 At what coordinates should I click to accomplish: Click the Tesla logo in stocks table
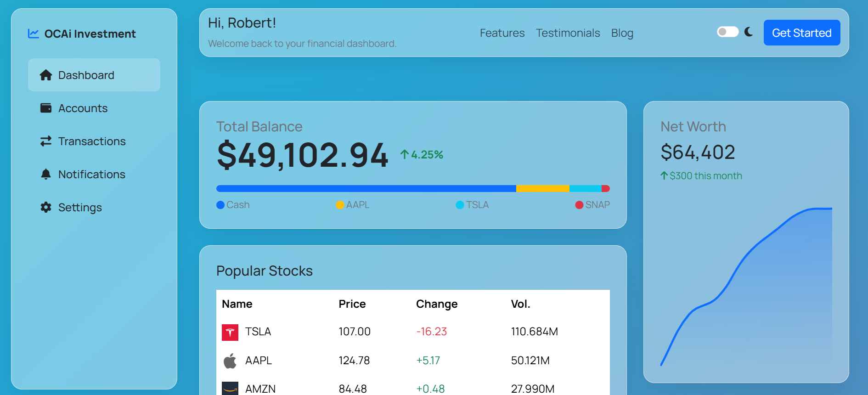[230, 332]
